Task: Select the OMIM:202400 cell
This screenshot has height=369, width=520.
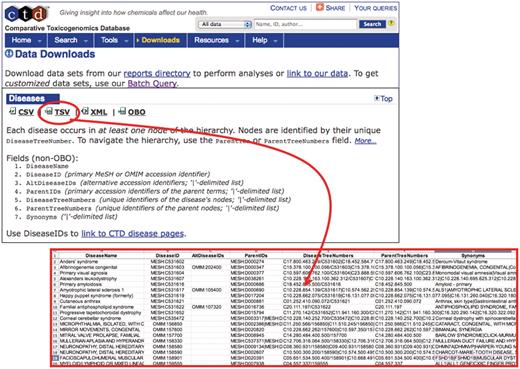Action: [207, 267]
